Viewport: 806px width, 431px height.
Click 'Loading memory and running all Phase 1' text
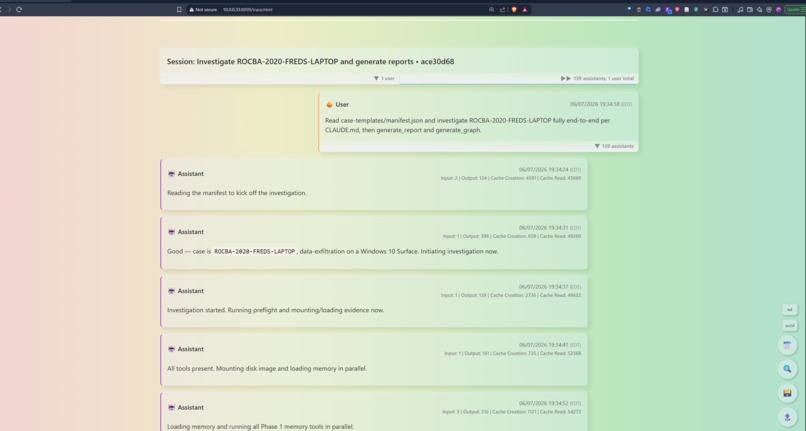[x=261, y=426]
